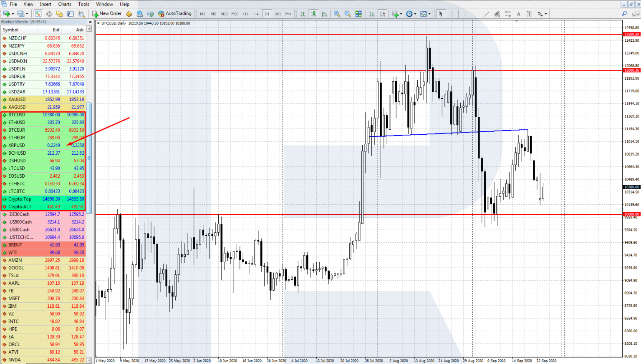Click the zoom in magnifier icon
The height and width of the screenshot is (364, 641).
pos(337,14)
